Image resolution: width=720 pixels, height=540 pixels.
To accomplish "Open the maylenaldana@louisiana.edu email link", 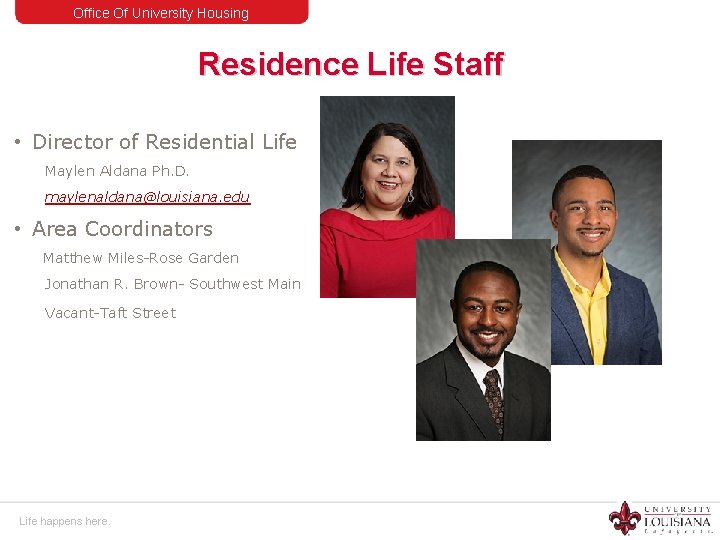I will click(x=147, y=197).
